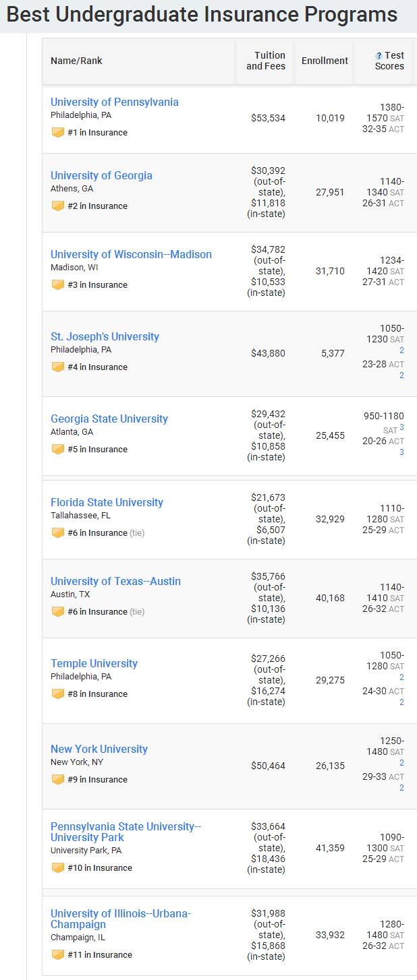Sort by the Enrollment column header
Screen dimensions: 417x980
pyautogui.click(x=325, y=61)
